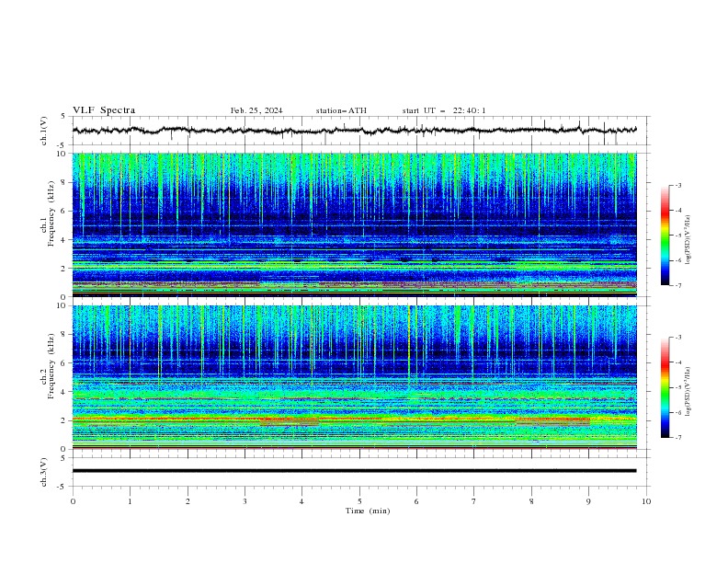The image size is (728, 563).
Task: Click the ch.3 flat black trace
Action: click(354, 471)
